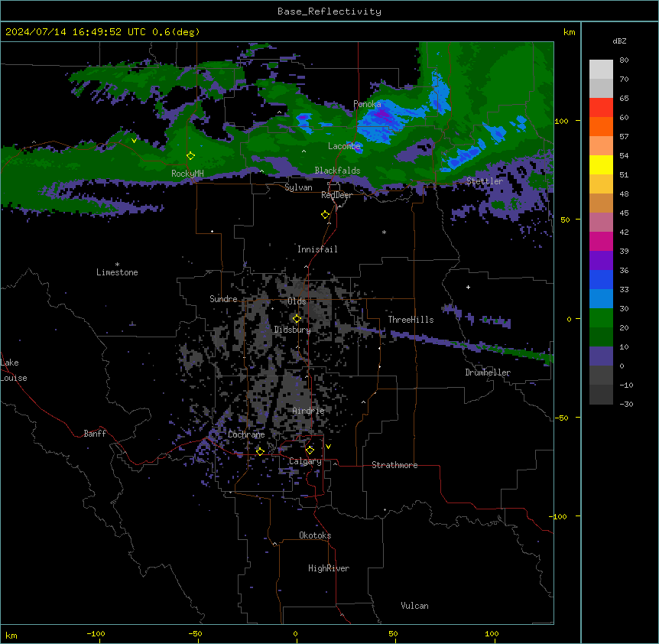Viewport: 659px width, 644px height.
Task: Click the Sylvan city label
Action: (x=298, y=187)
